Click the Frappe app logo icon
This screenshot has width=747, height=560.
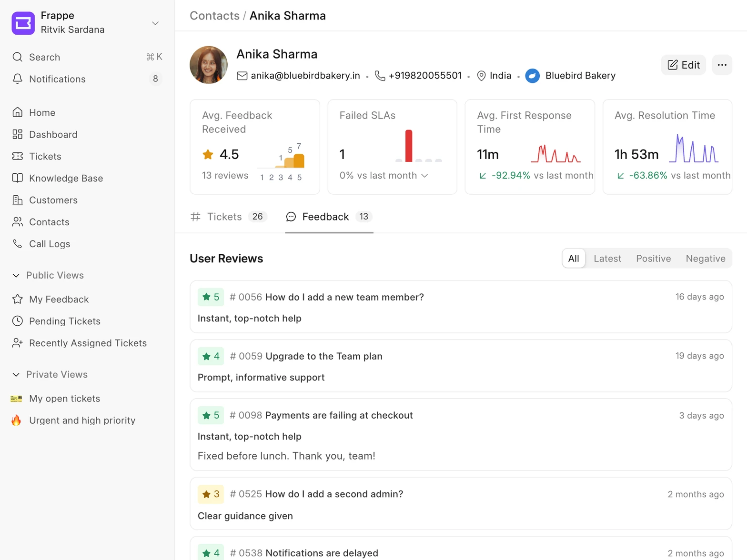tap(23, 23)
